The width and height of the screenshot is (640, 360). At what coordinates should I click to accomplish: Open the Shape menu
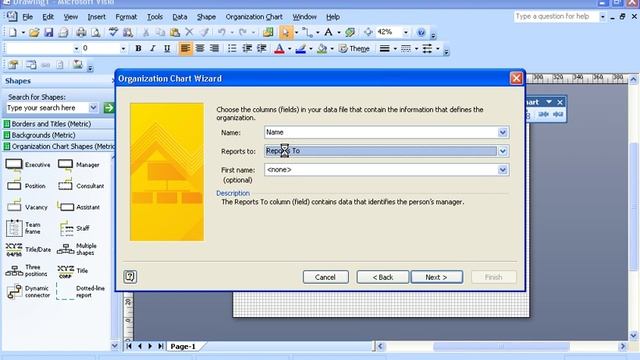pyautogui.click(x=206, y=17)
